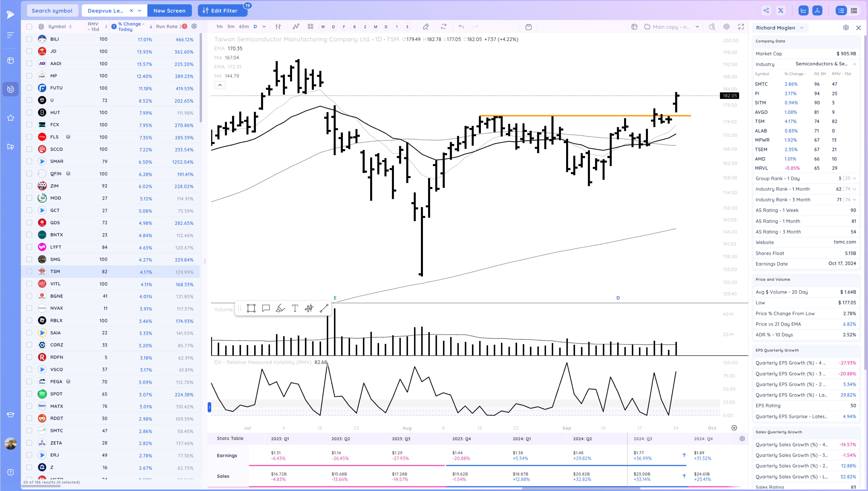Select the 65m timeframe tab
The height and width of the screenshot is (491, 868).
pos(244,26)
